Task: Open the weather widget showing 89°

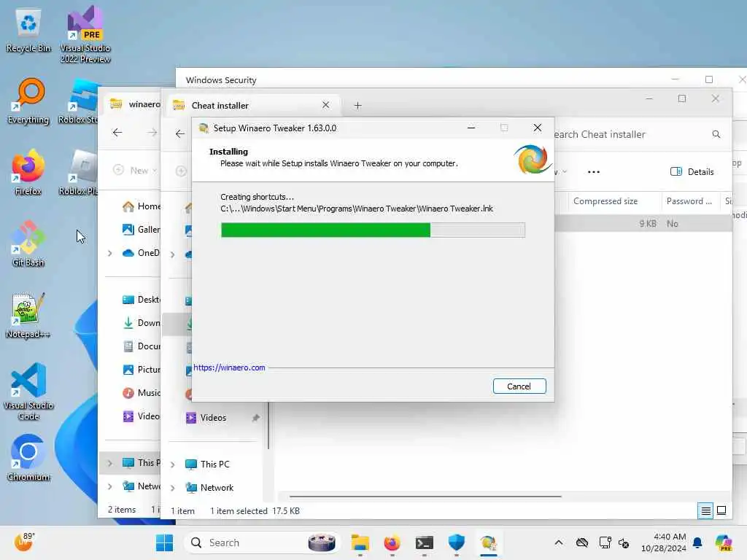Action: [x=23, y=542]
